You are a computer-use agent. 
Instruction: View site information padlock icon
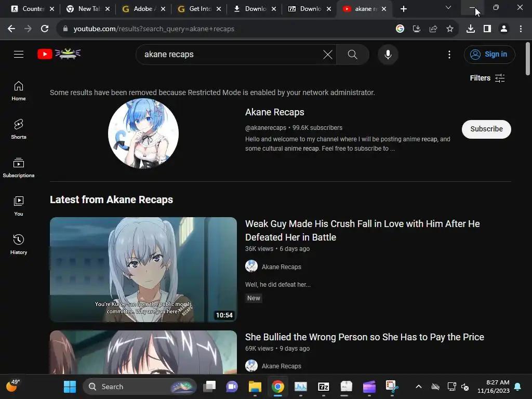[x=65, y=29]
